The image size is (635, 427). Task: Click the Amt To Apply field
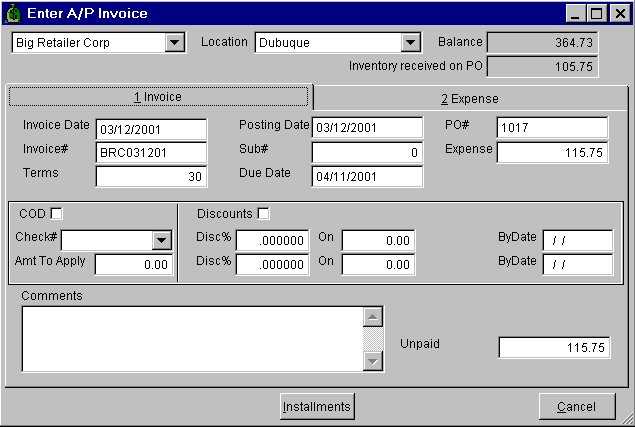click(134, 265)
